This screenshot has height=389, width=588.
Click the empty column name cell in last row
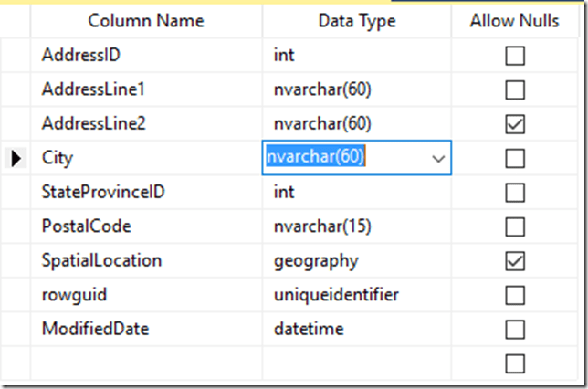(146, 363)
